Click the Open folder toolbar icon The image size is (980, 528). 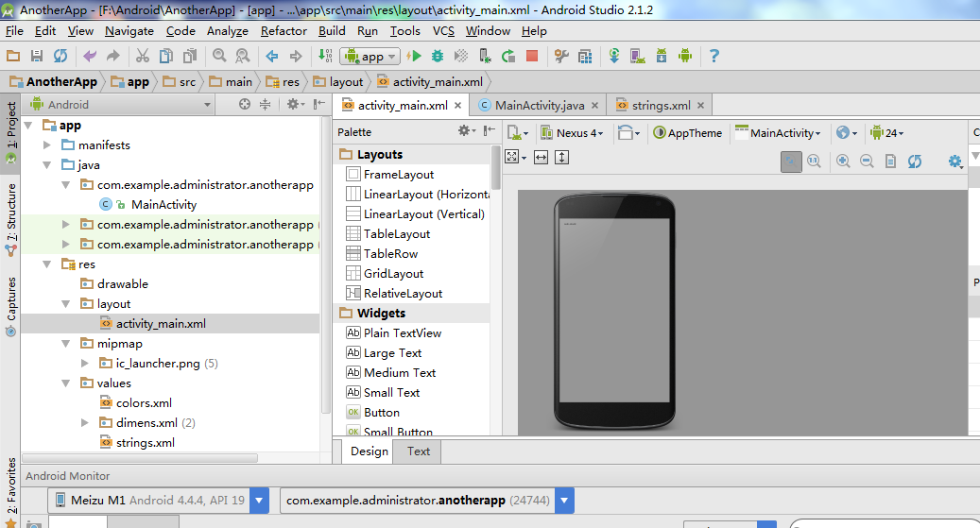[13, 57]
